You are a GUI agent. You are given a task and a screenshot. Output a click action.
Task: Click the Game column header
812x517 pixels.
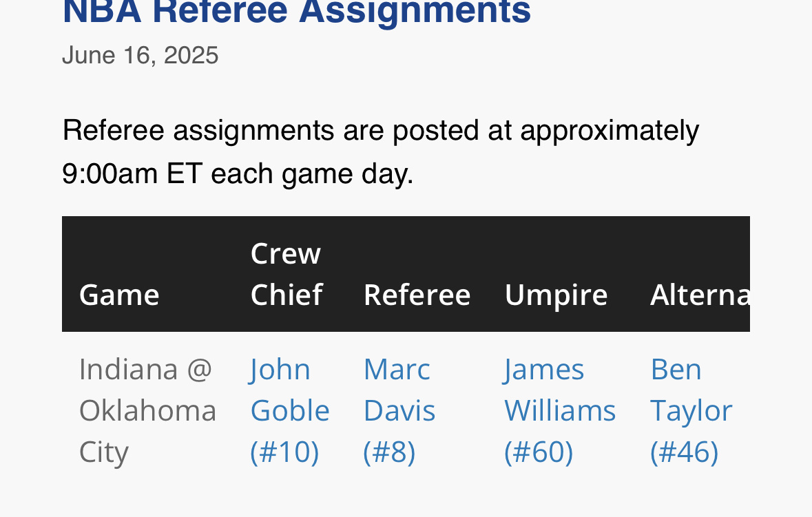[x=119, y=295]
